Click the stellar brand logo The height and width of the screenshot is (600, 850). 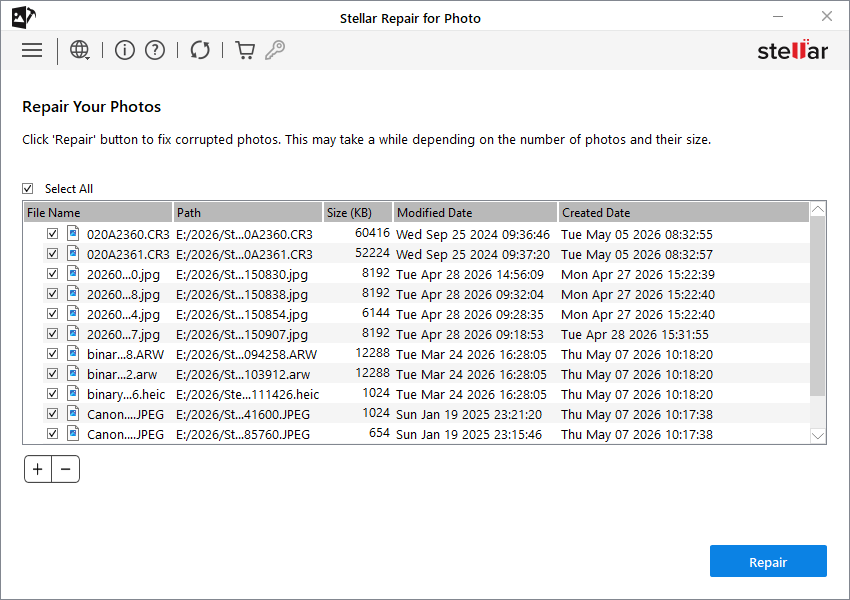coord(792,50)
